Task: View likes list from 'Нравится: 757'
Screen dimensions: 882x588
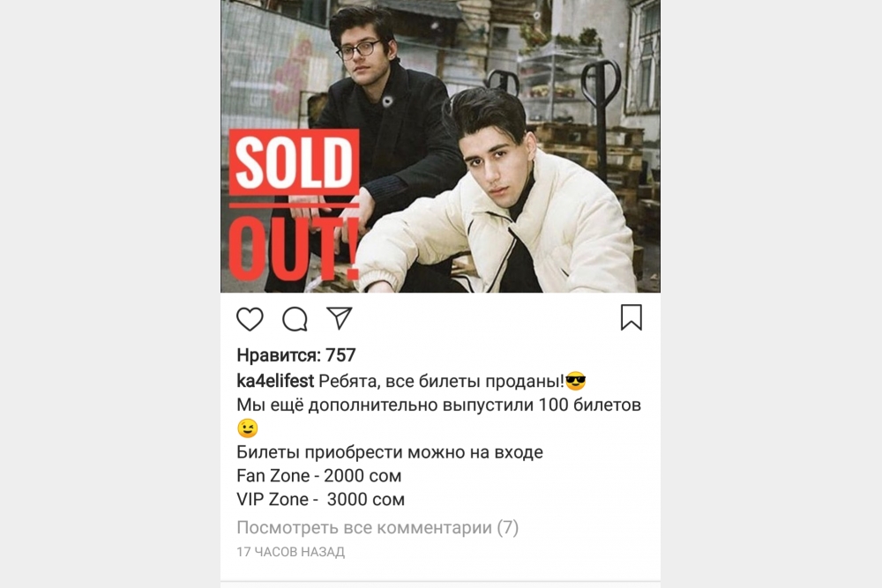Action: click(295, 355)
